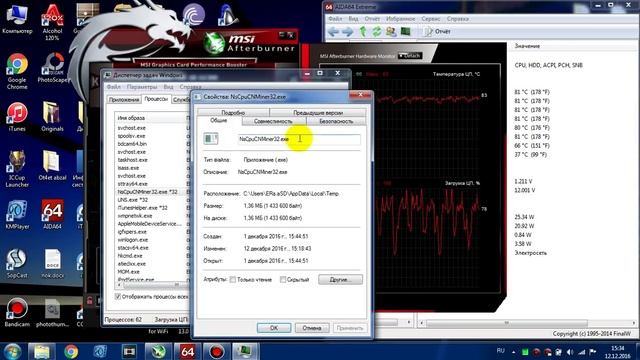Open the Приложения tab in Task Manager
This screenshot has width=640, height=360.
pos(124,100)
